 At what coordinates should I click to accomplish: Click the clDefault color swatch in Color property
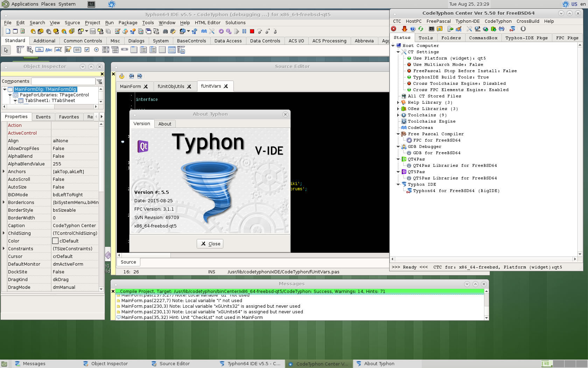(55, 241)
